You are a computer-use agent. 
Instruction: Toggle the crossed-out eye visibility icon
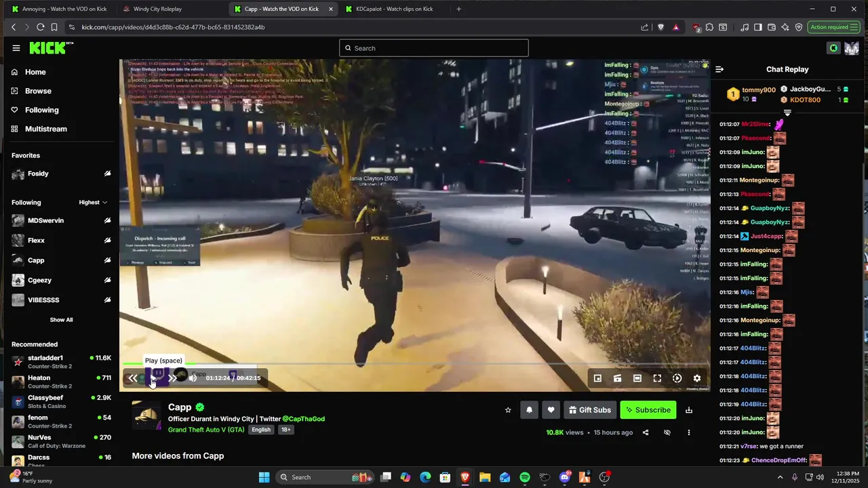click(667, 432)
